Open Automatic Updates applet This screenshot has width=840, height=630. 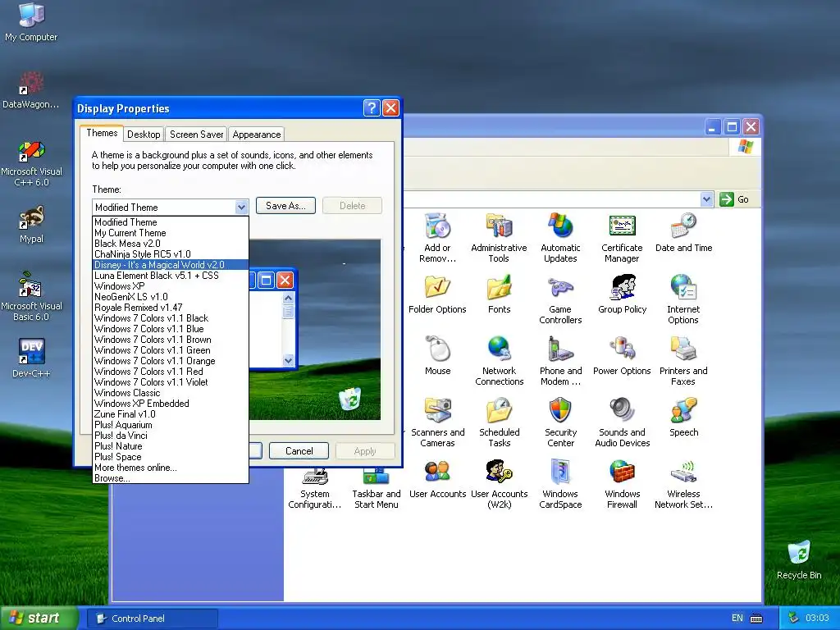point(560,237)
